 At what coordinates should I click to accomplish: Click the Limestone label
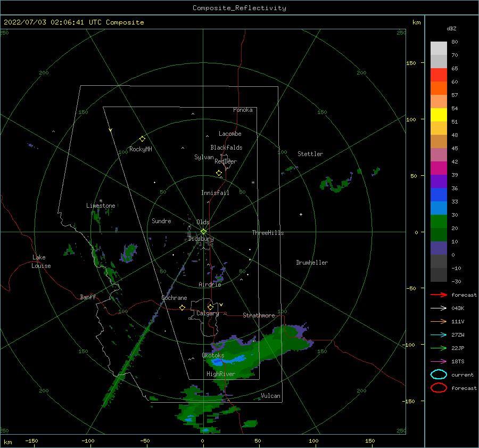(101, 206)
